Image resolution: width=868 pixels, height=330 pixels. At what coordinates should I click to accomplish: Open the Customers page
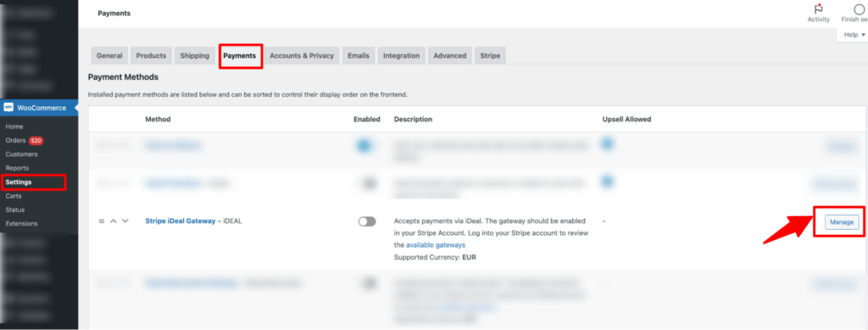21,154
